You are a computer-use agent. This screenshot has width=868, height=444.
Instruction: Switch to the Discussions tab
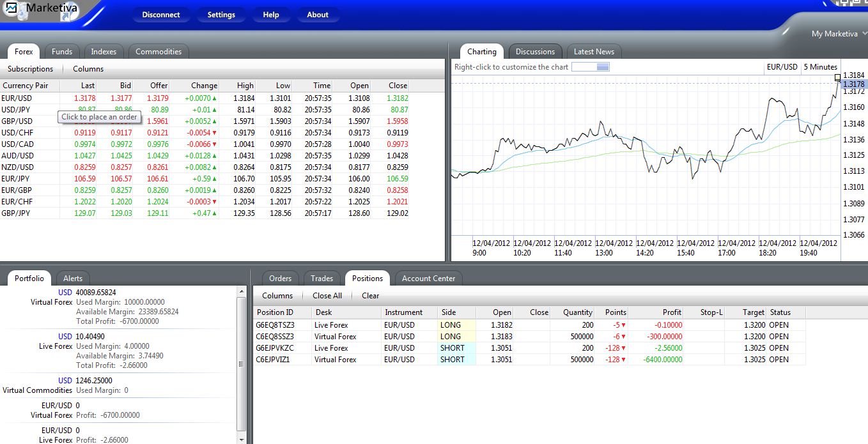(536, 52)
